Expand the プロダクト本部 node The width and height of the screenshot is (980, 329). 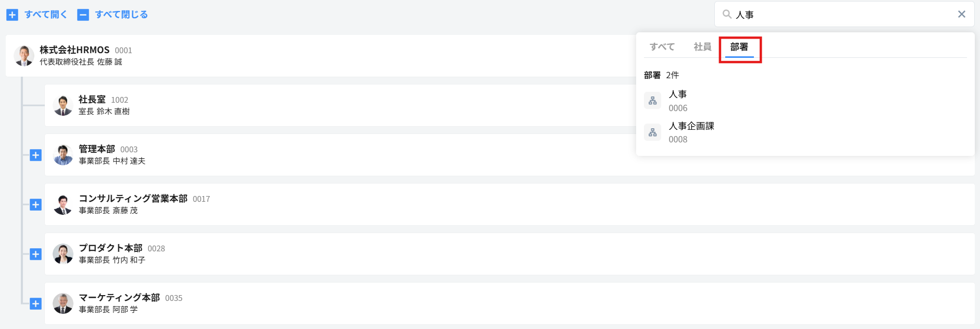tap(35, 254)
